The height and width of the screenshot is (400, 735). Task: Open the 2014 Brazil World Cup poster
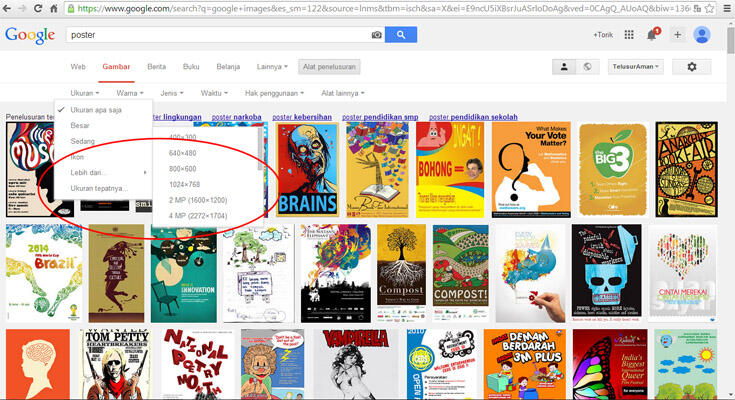coord(44,273)
